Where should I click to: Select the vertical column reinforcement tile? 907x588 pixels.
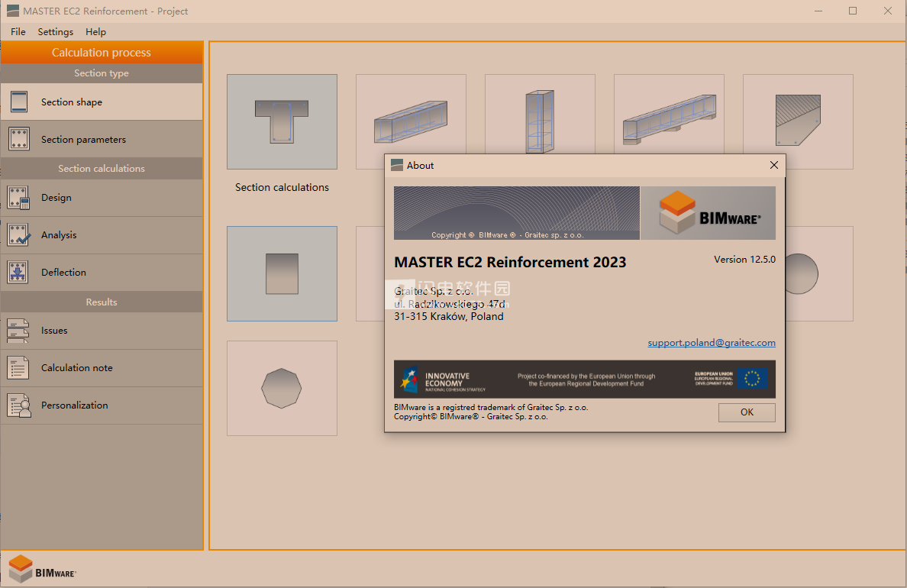540,114
